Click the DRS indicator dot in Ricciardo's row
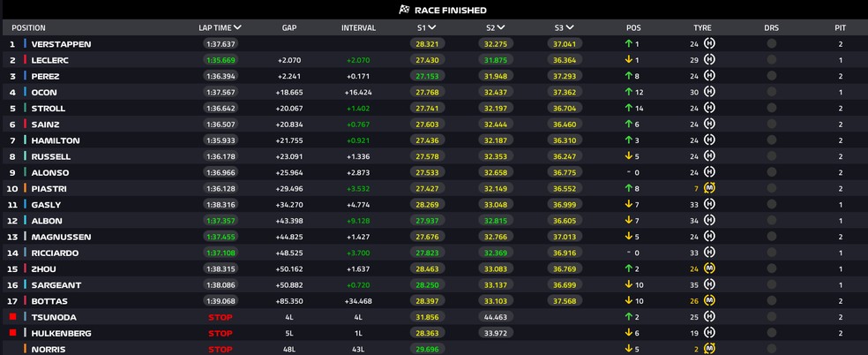 pyautogui.click(x=771, y=253)
